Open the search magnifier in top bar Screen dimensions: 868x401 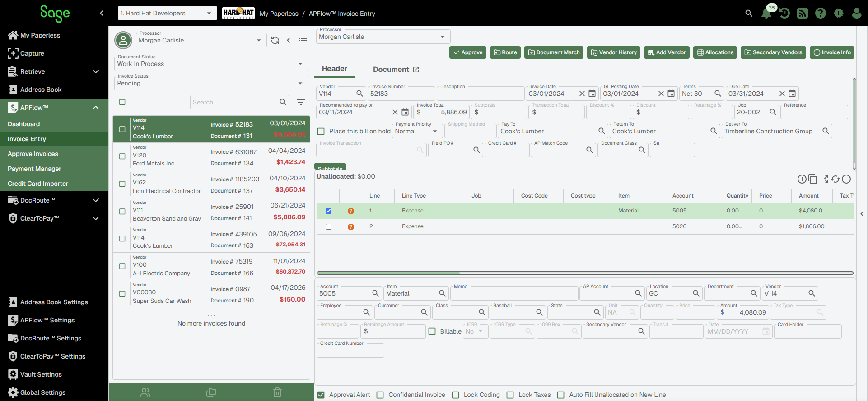tap(748, 13)
